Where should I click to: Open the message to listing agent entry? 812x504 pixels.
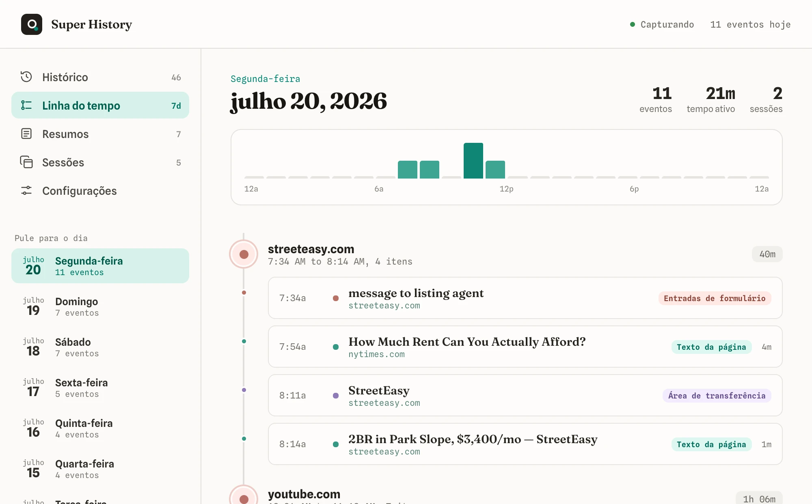point(525,298)
